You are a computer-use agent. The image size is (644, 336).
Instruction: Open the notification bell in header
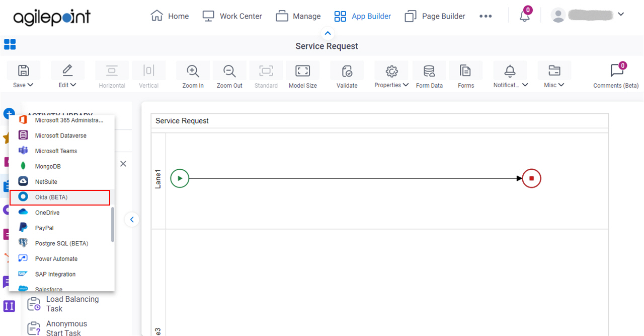525,16
